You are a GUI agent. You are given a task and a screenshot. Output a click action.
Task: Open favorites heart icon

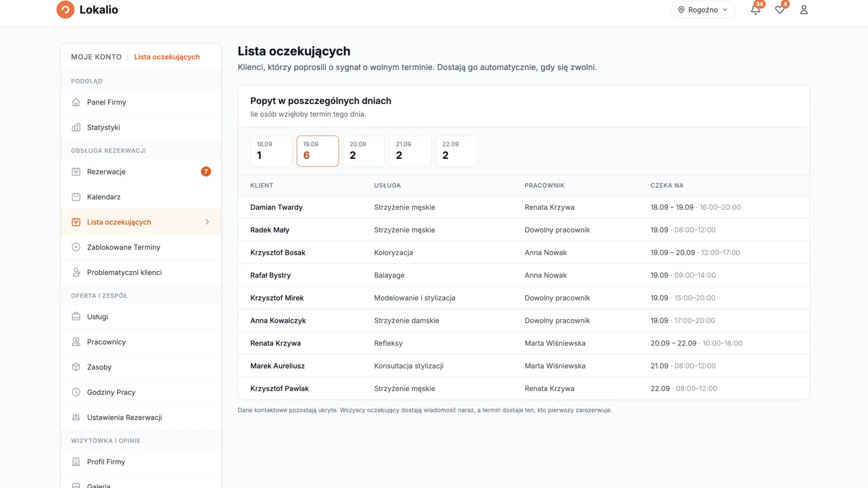(780, 10)
